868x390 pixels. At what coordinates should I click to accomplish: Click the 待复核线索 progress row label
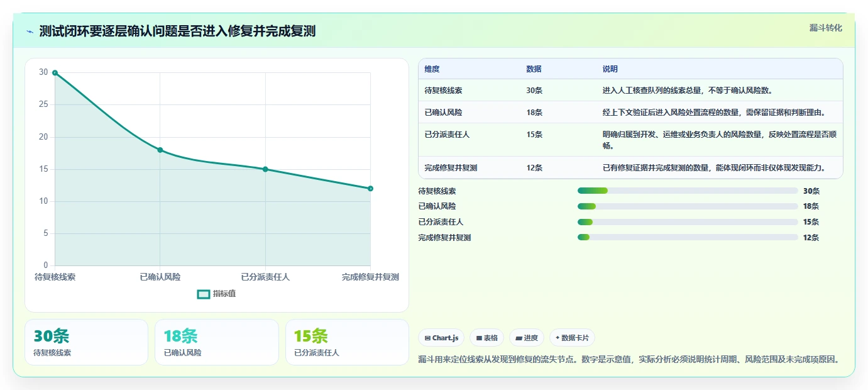[437, 191]
